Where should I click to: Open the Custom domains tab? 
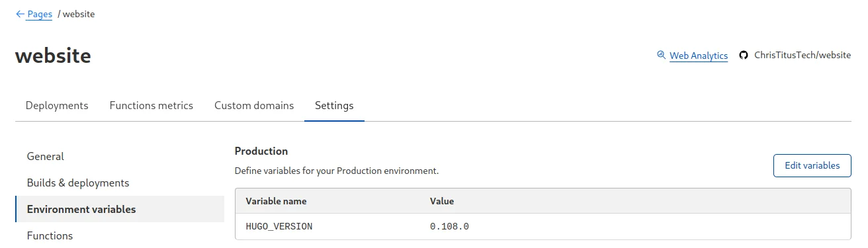[254, 105]
